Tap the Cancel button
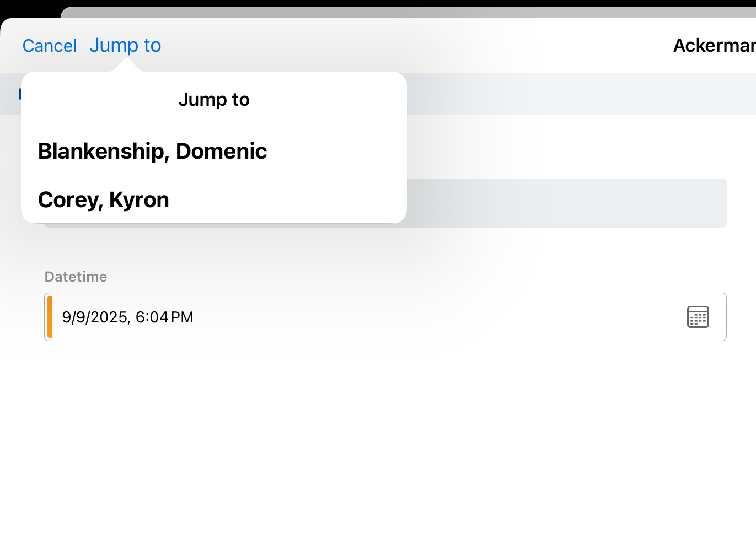The width and height of the screenshot is (756, 551). coord(50,46)
